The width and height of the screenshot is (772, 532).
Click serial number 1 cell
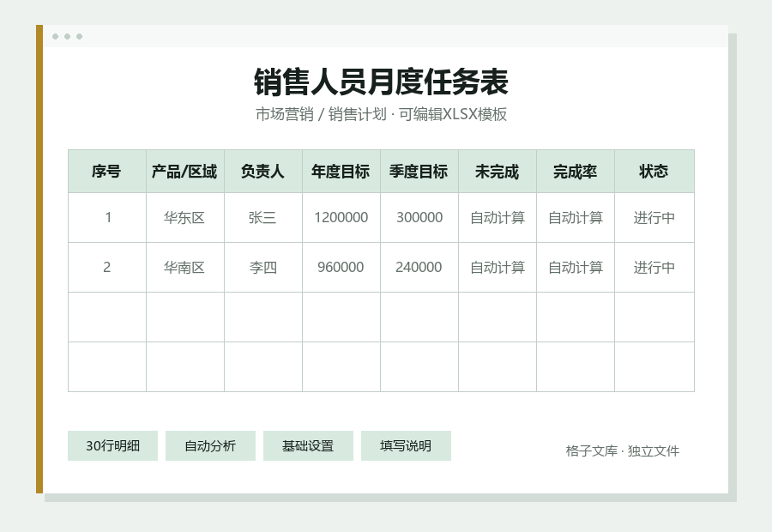pos(107,218)
